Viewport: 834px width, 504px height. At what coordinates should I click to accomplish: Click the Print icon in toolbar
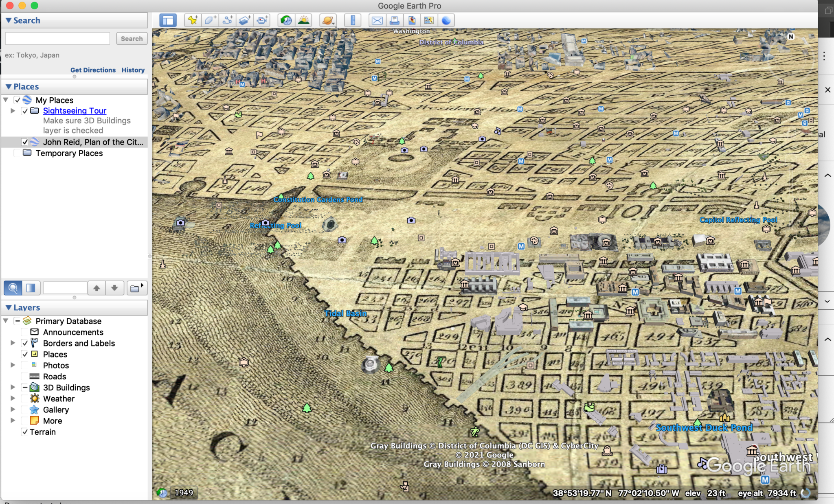[x=394, y=20]
